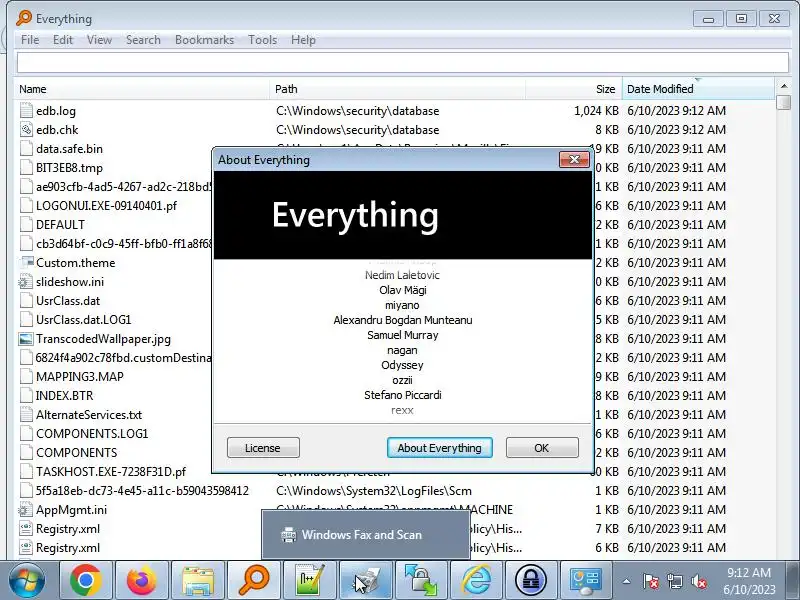
Task: Click edb.log path C:\Windows\security\database
Action: [358, 111]
